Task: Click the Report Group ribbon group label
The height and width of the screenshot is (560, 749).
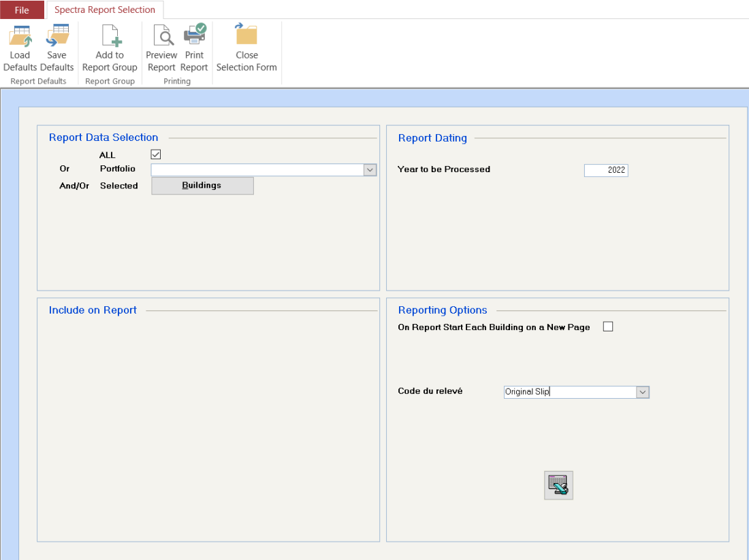Action: [x=110, y=81]
